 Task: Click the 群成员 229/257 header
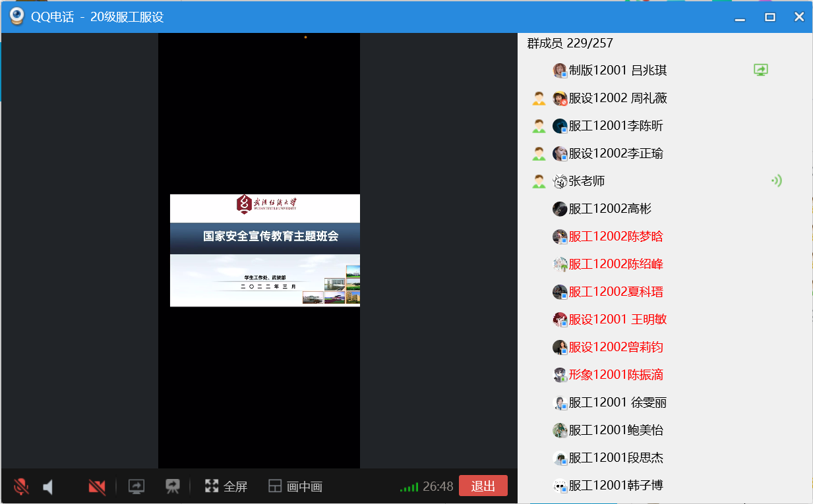pos(570,43)
